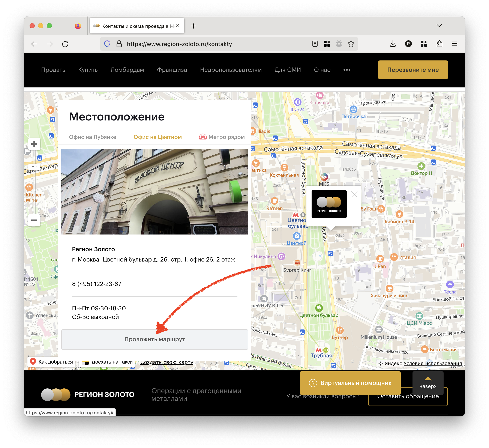
Task: Click the QR code icon in address bar
Action: tap(327, 44)
